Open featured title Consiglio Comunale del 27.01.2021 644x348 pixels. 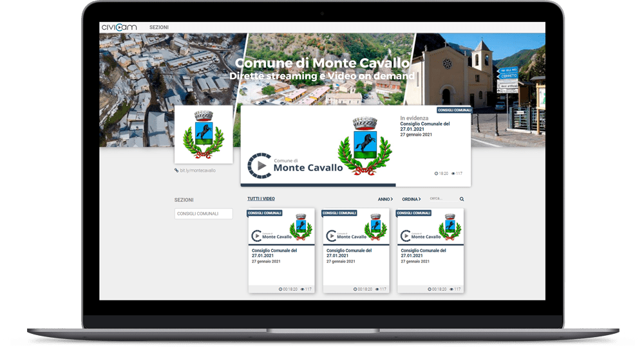[x=425, y=126]
